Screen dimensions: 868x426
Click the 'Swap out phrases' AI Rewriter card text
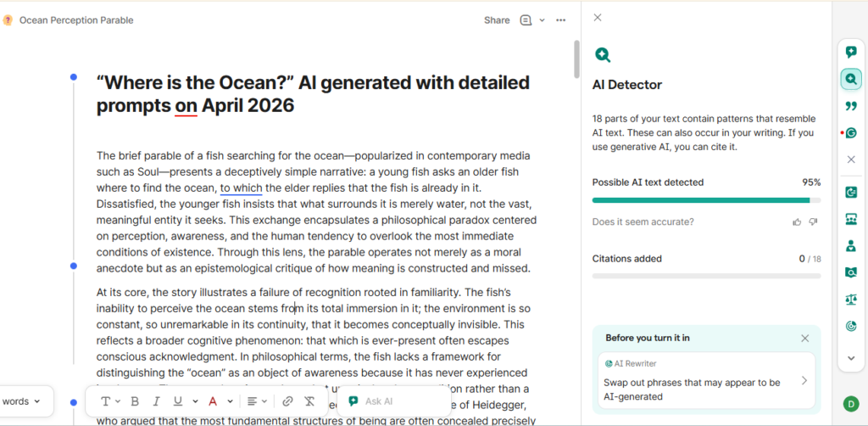click(x=692, y=390)
